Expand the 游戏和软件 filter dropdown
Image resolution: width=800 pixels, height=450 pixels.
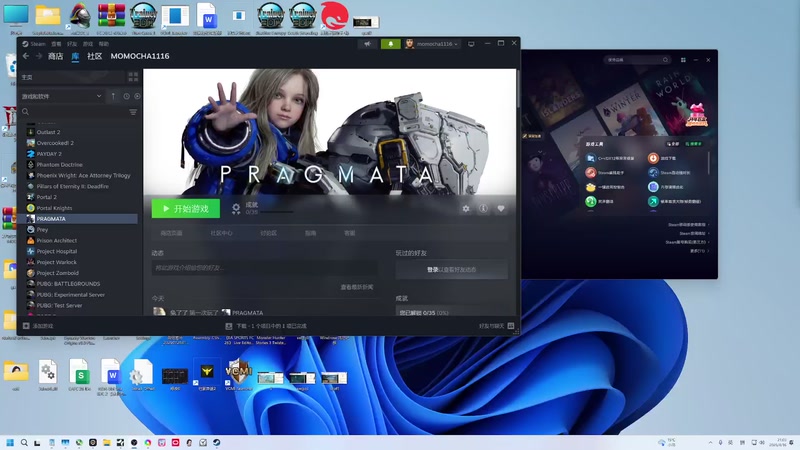(62, 96)
